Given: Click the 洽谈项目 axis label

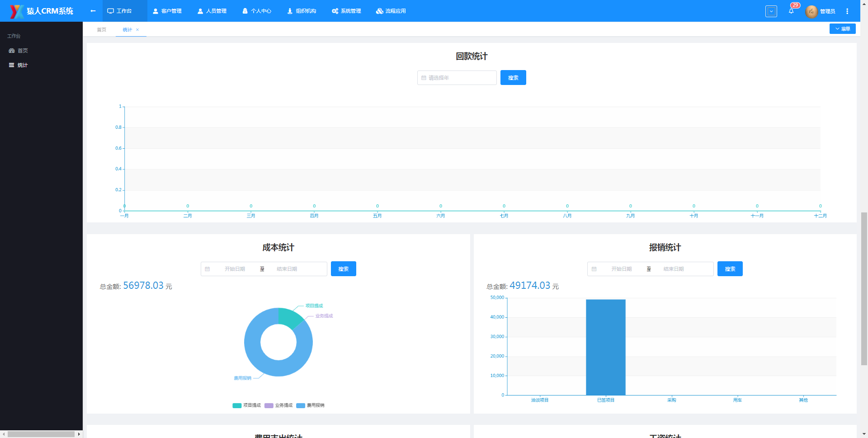Looking at the screenshot, I should coord(540,400).
